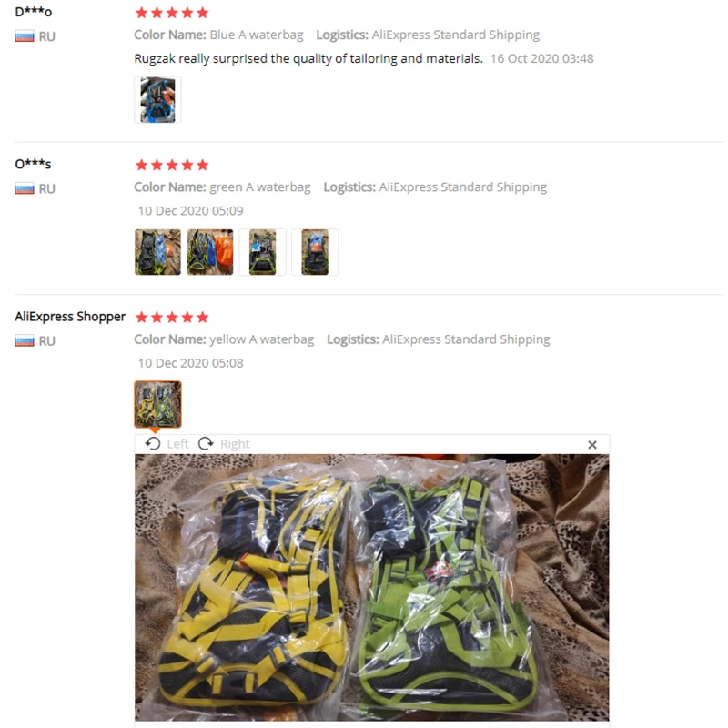Open first thumbnail in O***s review
The width and height of the screenshot is (728, 728).
tap(157, 252)
